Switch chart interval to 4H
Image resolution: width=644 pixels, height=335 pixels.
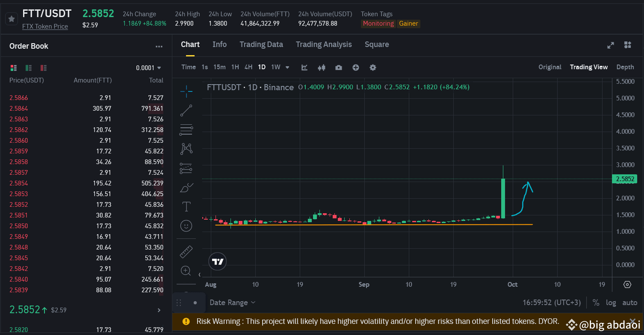click(248, 67)
